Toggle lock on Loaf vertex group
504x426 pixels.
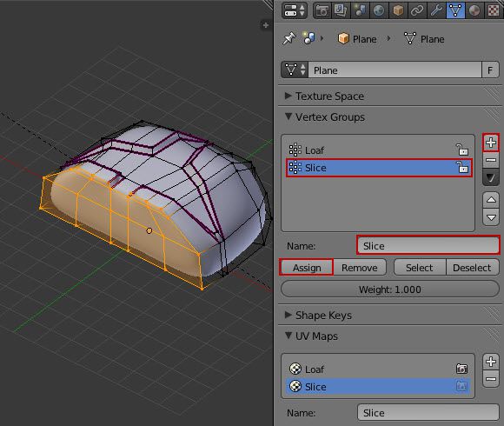pyautogui.click(x=462, y=150)
